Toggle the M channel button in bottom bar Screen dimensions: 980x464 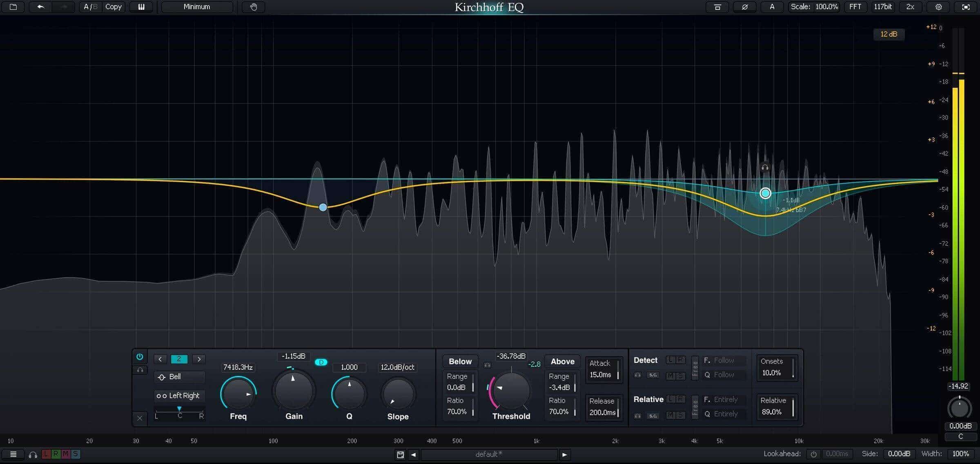[65, 454]
